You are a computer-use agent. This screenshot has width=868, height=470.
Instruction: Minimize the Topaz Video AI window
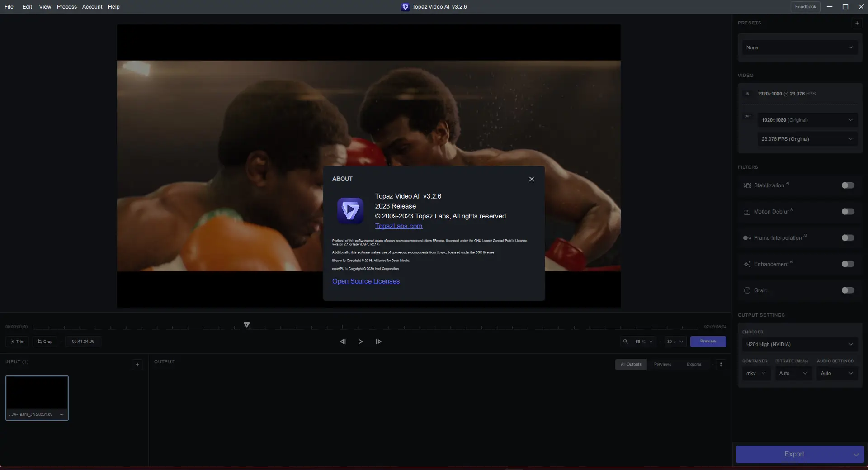(x=829, y=7)
